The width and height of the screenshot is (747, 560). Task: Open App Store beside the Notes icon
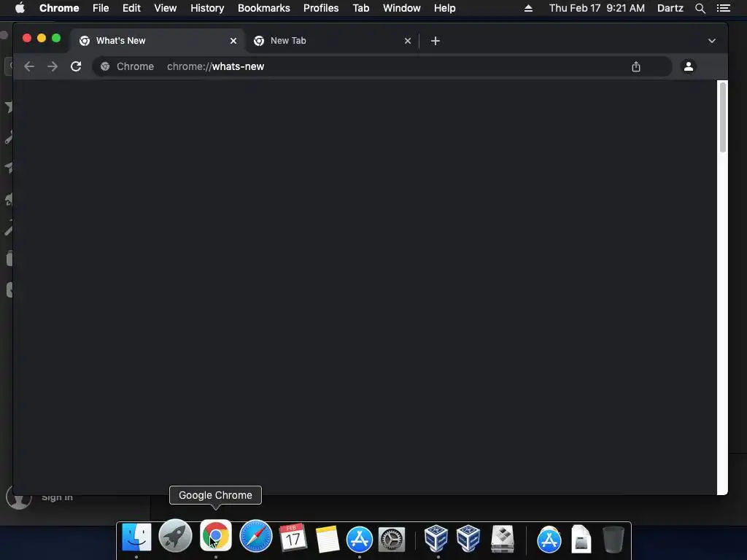pyautogui.click(x=360, y=540)
